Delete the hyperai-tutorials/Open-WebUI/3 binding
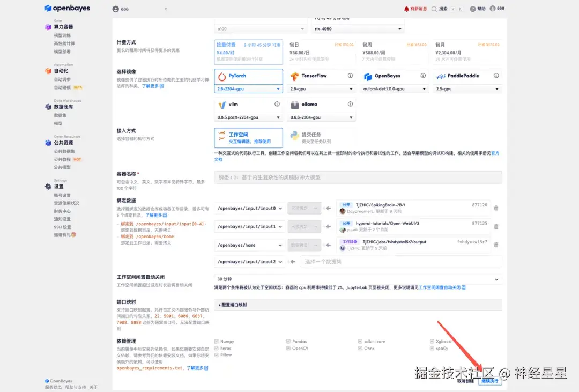 coord(496,226)
